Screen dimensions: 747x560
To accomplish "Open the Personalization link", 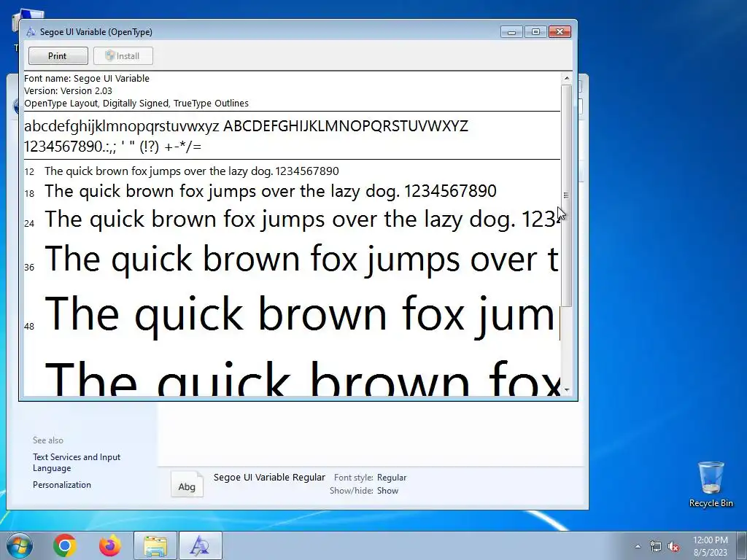I will point(62,485).
